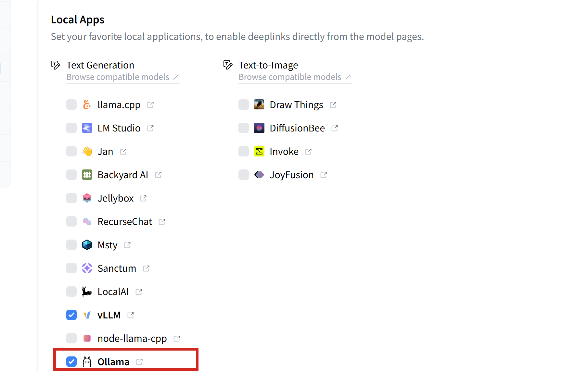Click the Draw Things label
Viewport: 588px width, 372px height.
coord(297,105)
